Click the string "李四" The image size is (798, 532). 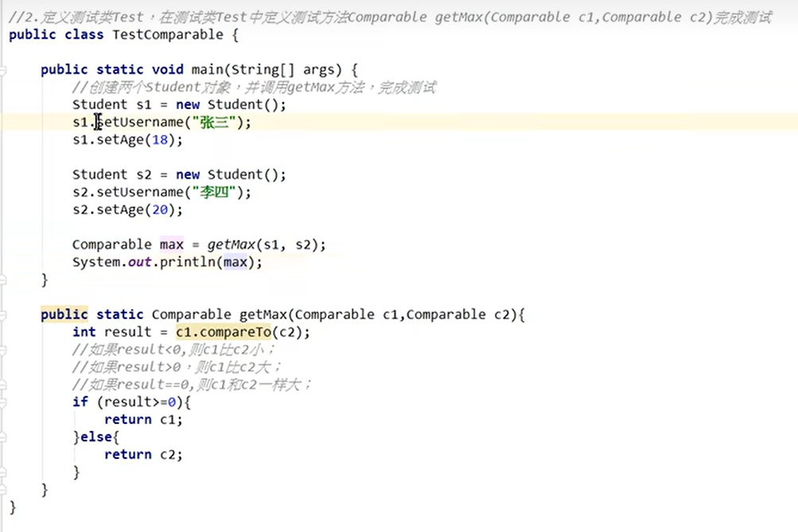coord(214,192)
